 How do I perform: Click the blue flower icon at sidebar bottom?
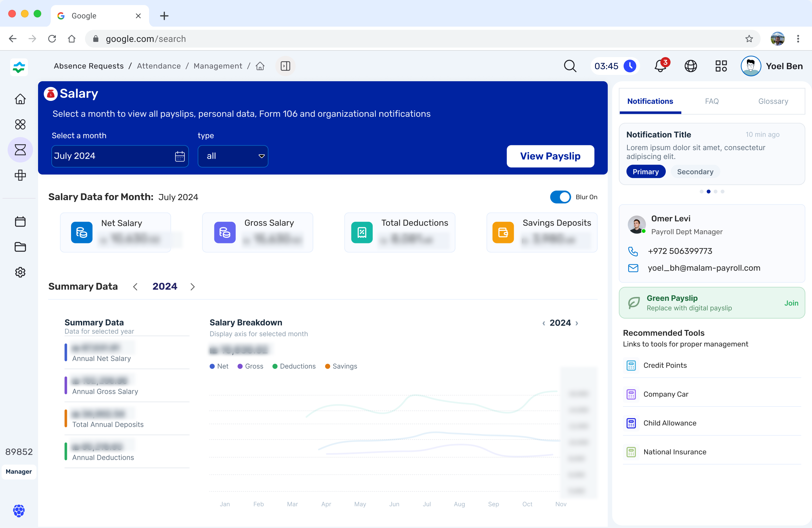pyautogui.click(x=19, y=511)
